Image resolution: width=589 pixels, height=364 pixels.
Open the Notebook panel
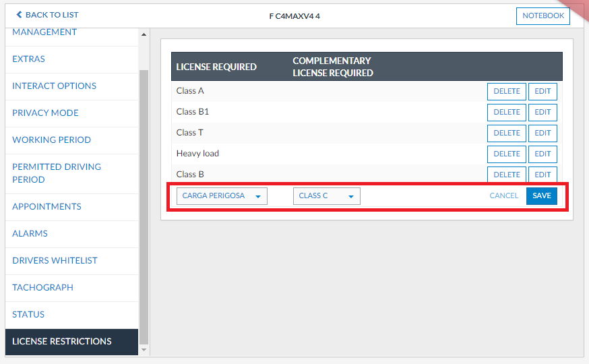(542, 16)
